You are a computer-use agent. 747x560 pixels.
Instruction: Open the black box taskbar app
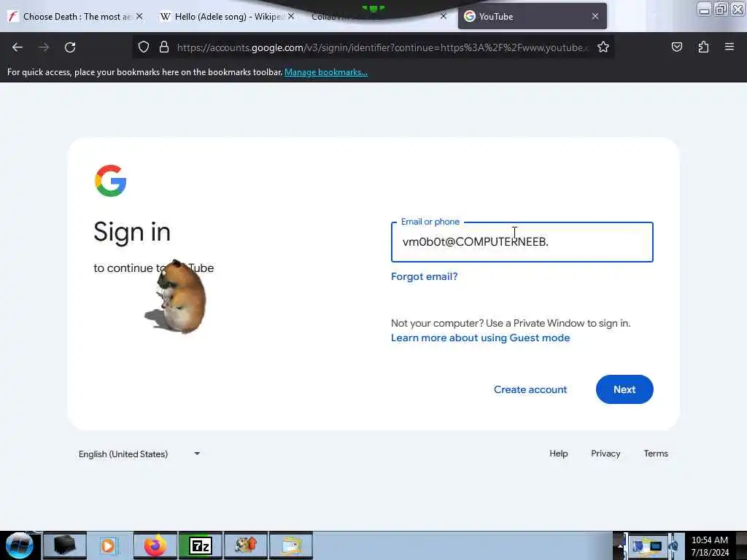65,545
